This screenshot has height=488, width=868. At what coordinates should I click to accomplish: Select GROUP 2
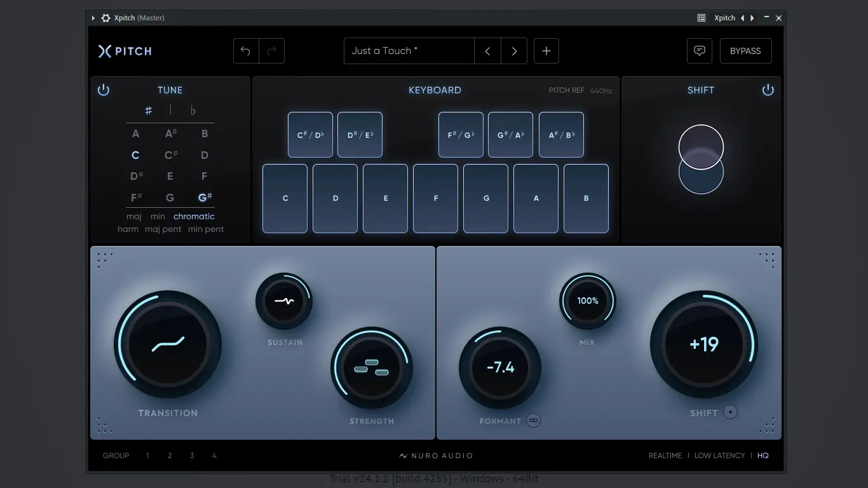(170, 456)
